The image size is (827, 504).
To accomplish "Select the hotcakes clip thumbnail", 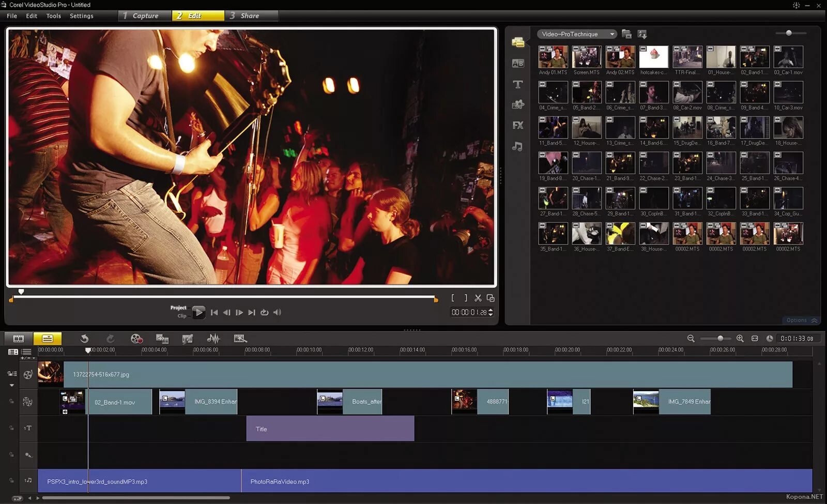I will coord(654,57).
